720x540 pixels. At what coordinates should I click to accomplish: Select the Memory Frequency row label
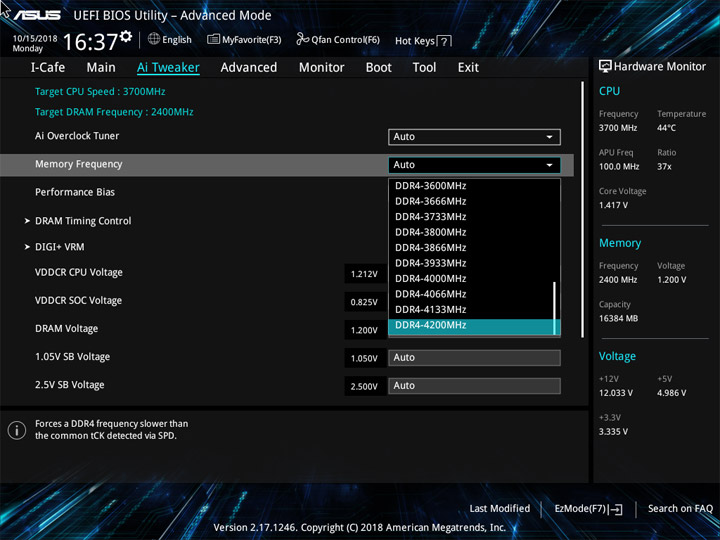tap(79, 164)
